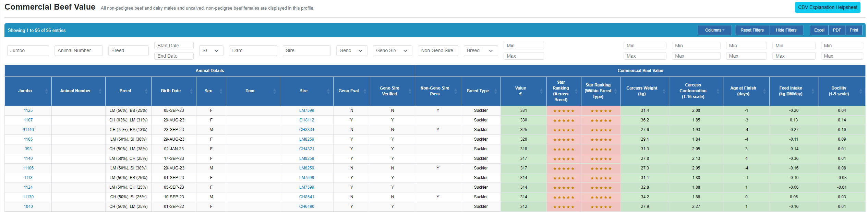Open sire link CH4321
Viewport: 868px width, 212px height.
[307, 149]
